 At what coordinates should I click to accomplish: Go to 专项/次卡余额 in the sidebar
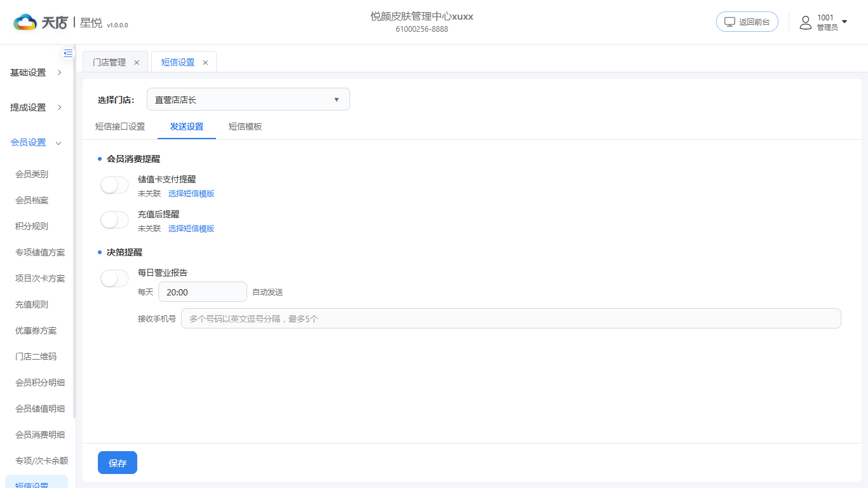(41, 461)
